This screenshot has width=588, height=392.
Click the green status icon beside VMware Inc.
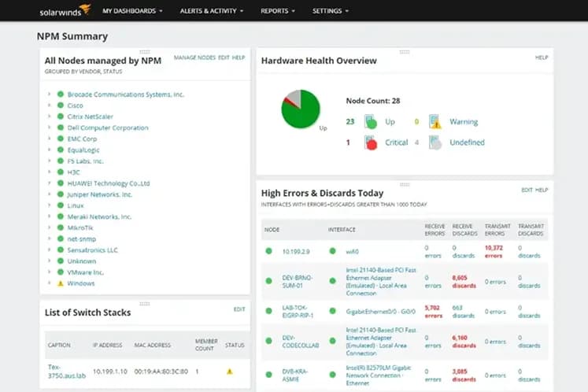click(61, 272)
